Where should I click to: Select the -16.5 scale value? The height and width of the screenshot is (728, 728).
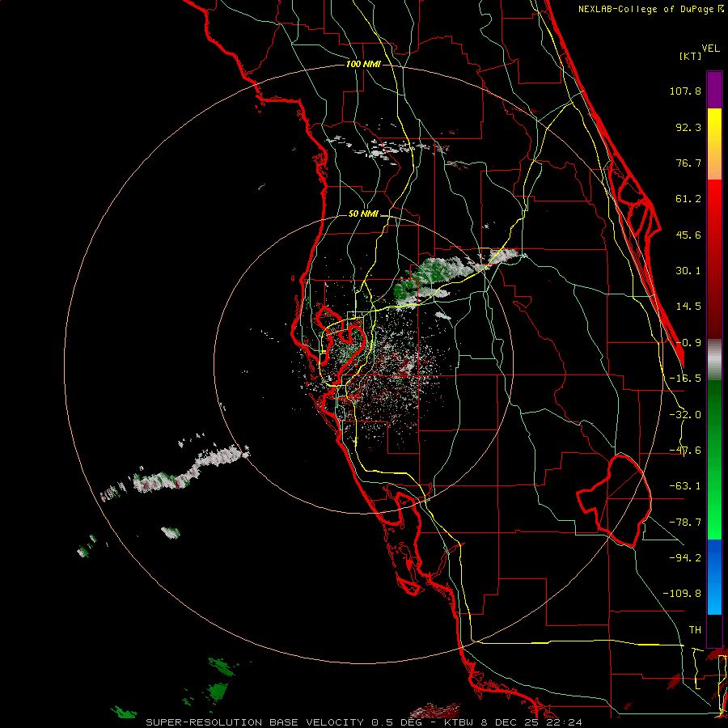click(x=685, y=379)
